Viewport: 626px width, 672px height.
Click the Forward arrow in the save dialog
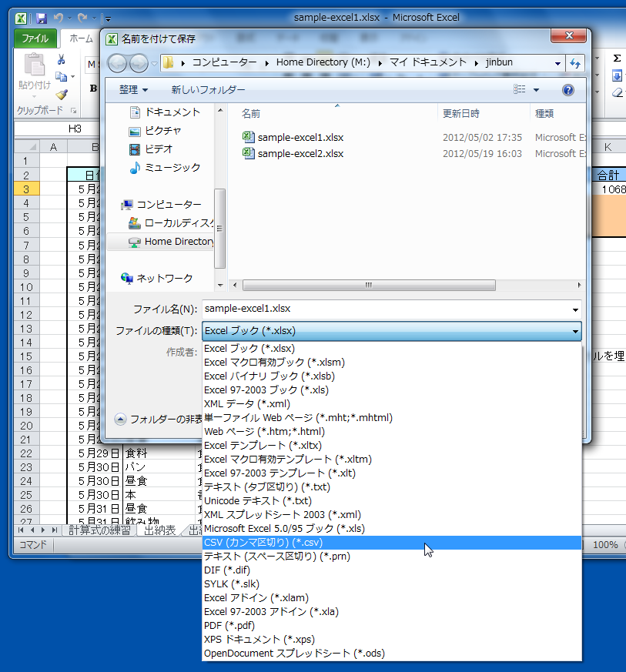[x=139, y=63]
